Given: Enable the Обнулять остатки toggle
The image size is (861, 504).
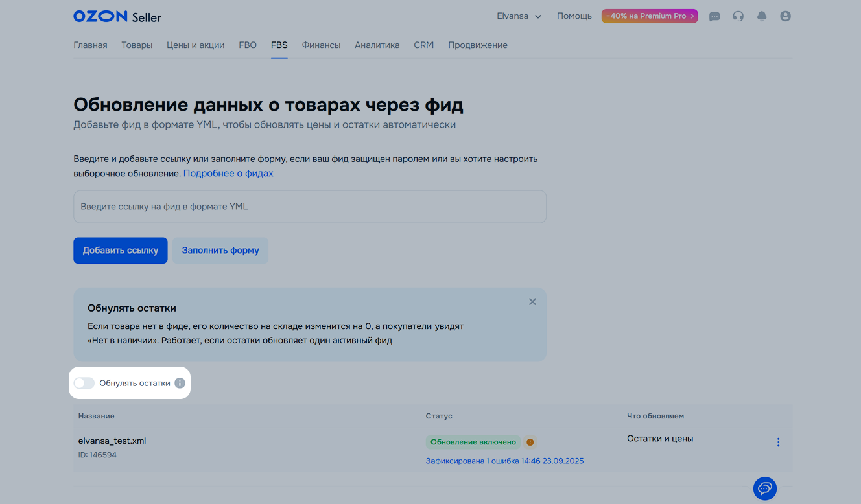Looking at the screenshot, I should 84,384.
